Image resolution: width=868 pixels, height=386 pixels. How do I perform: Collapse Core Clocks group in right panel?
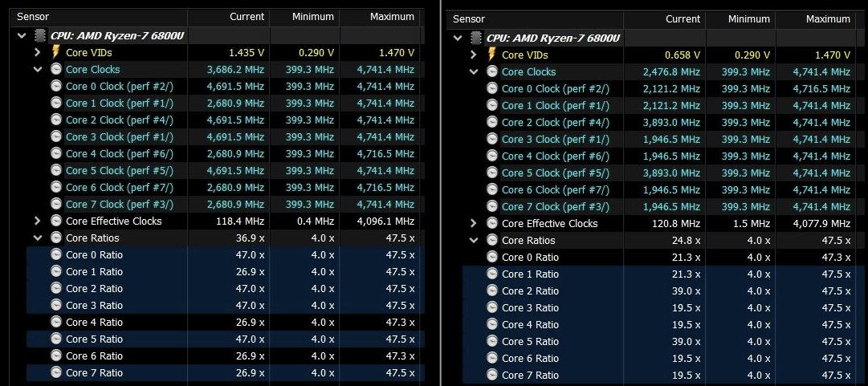474,72
